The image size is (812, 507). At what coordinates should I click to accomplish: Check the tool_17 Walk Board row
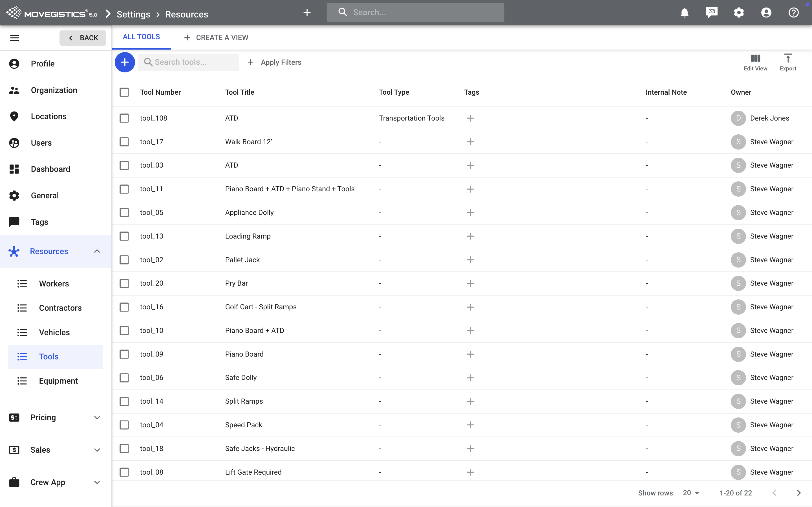[124, 142]
